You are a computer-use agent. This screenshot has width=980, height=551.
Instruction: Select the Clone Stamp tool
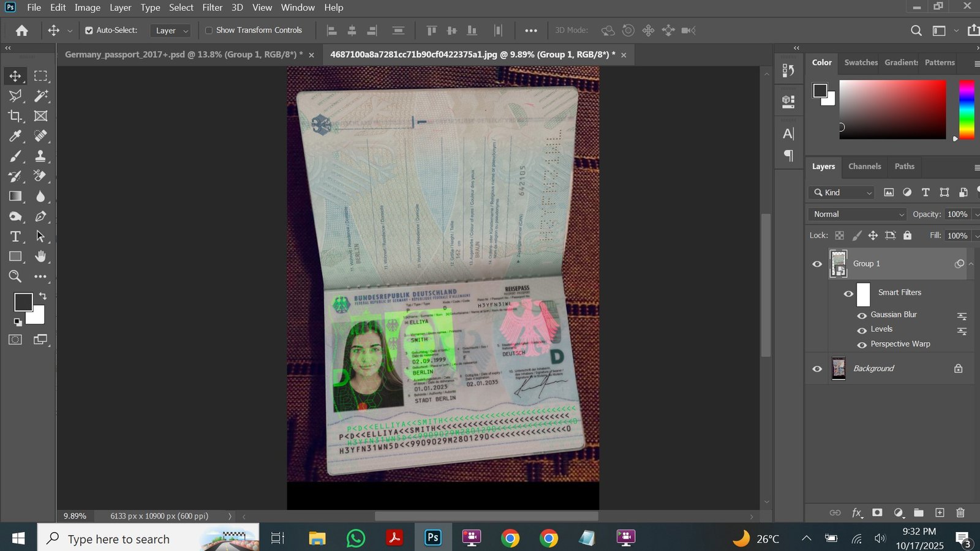coord(40,156)
